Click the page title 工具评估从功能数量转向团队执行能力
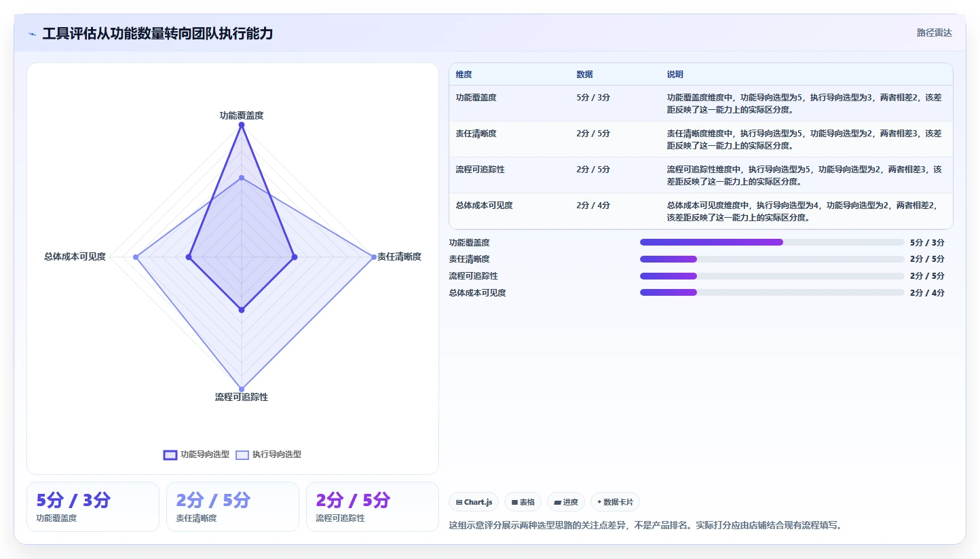The height and width of the screenshot is (559, 980). click(157, 33)
